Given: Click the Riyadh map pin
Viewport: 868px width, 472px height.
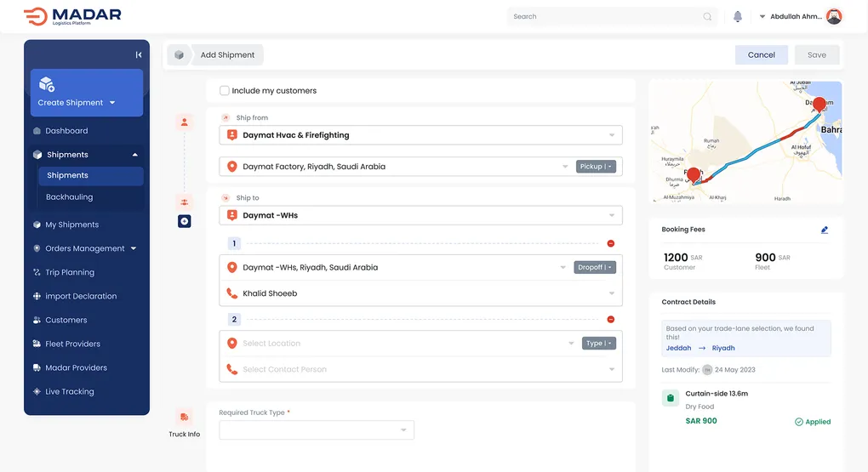Looking at the screenshot, I should (693, 175).
